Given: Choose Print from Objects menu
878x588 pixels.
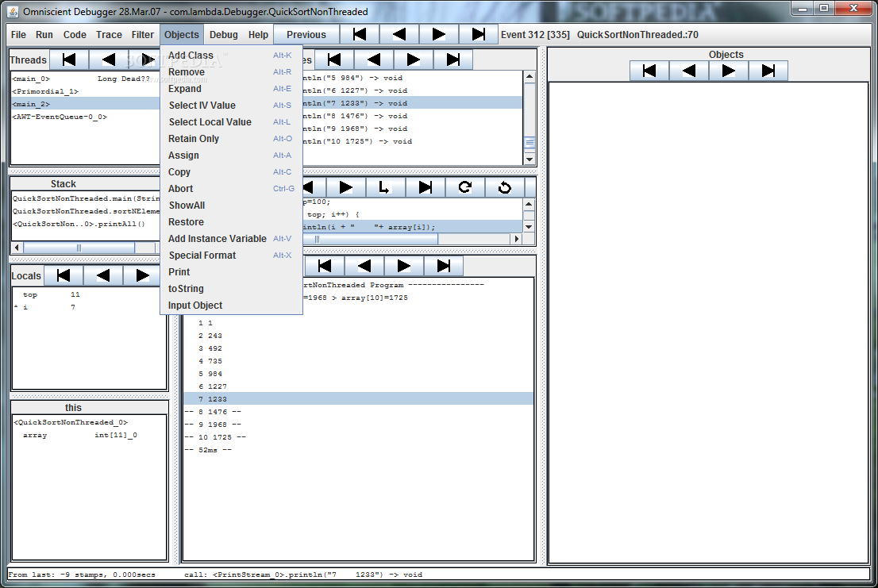Looking at the screenshot, I should click(x=231, y=272).
